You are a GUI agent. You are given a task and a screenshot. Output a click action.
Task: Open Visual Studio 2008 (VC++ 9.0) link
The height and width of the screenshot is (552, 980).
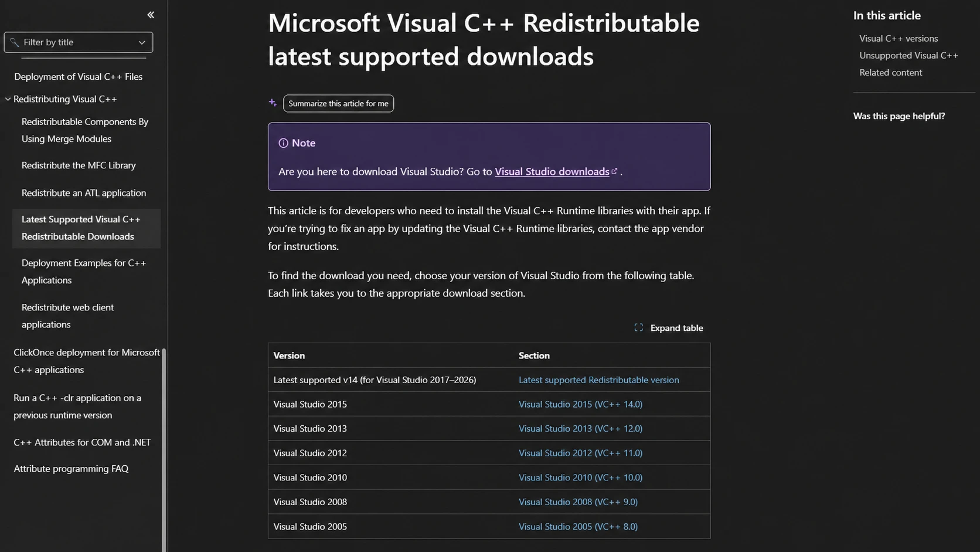[578, 502]
